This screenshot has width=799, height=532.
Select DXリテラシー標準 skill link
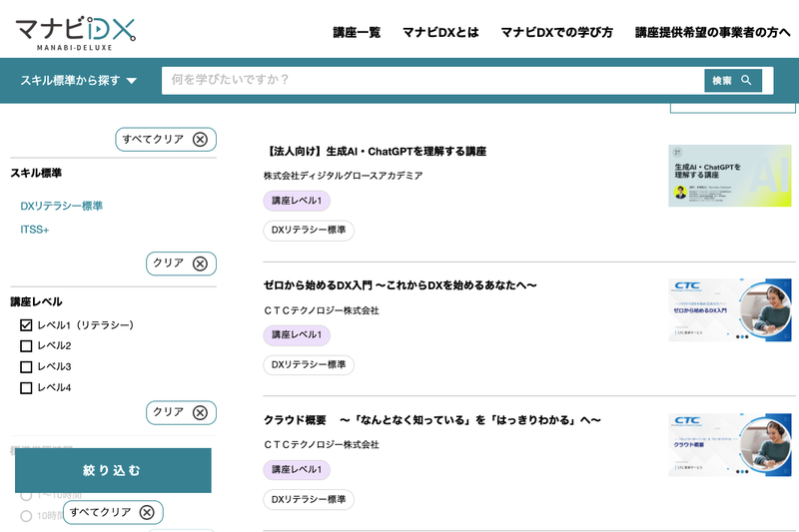coord(62,206)
